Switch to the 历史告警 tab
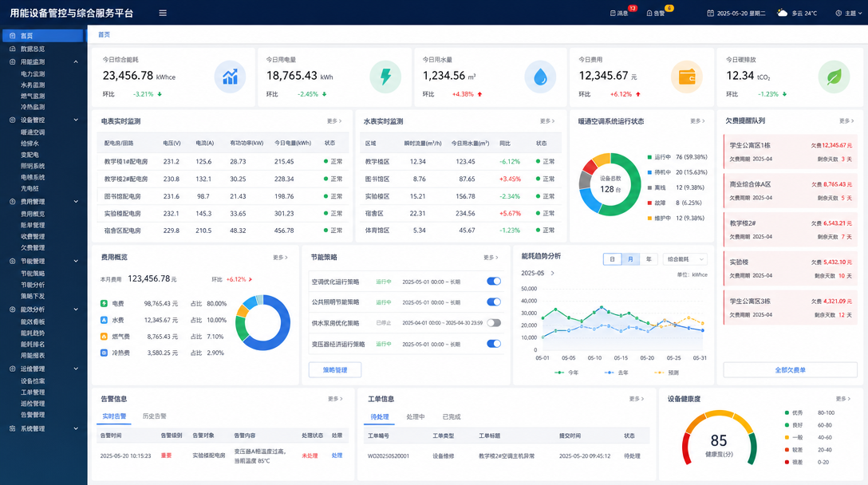This screenshot has height=485, width=868. 155,416
